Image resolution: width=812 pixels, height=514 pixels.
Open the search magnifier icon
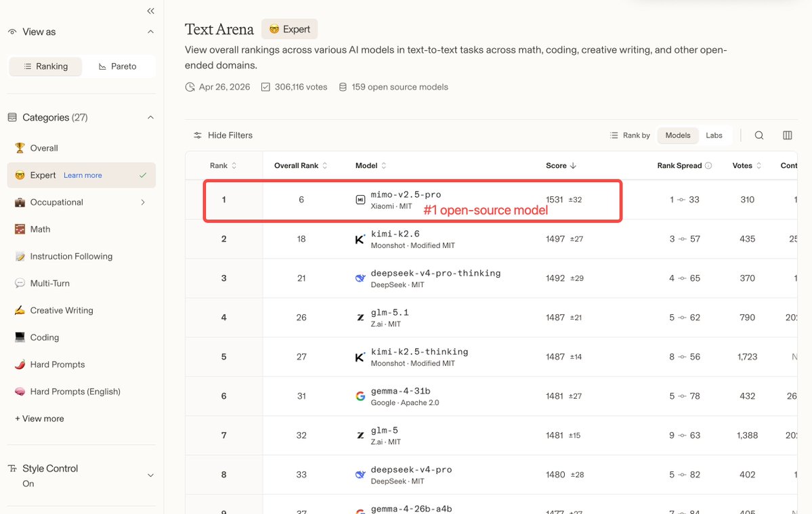click(759, 135)
